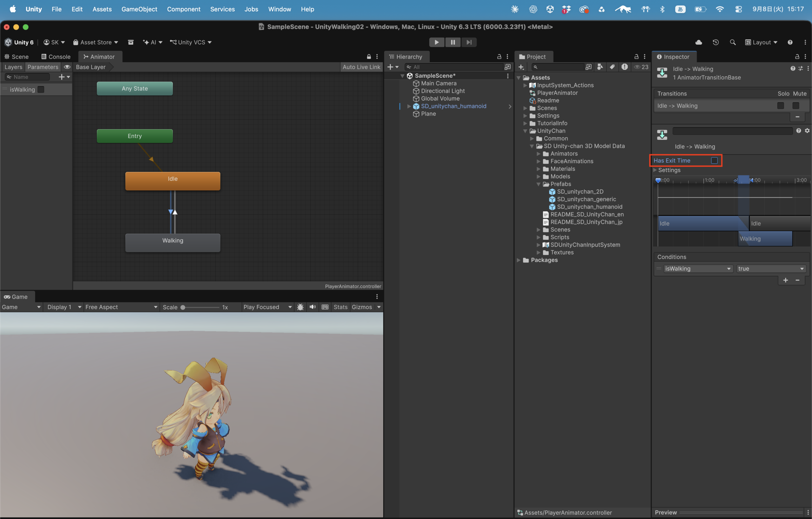
Task: Select the Walking state node in Animator
Action: 173,242
